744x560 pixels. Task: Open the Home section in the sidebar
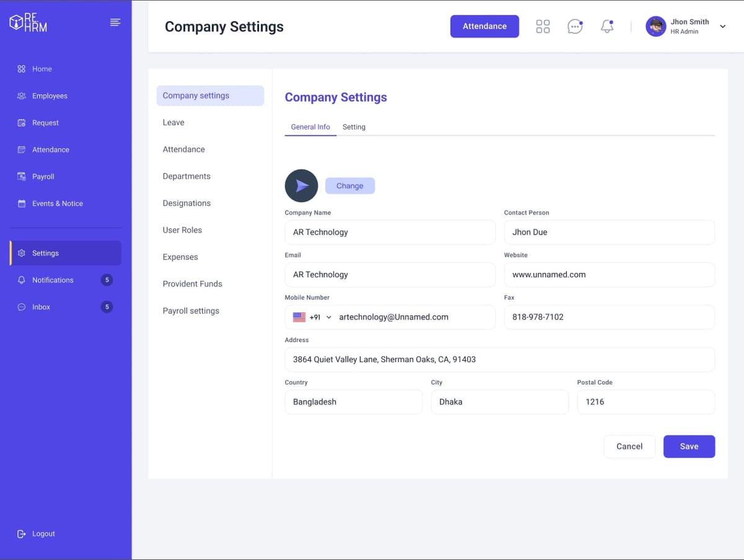[x=43, y=69]
